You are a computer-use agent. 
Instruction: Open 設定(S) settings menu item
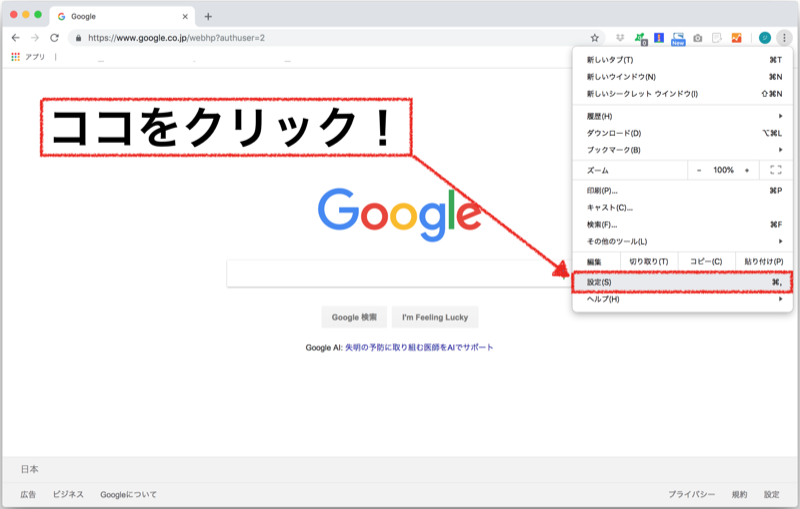point(683,282)
